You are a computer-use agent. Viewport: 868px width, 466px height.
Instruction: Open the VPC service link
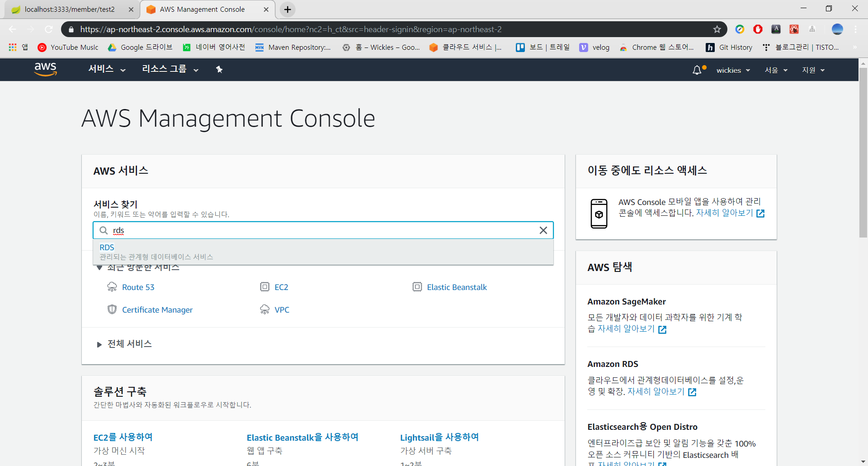[282, 310]
